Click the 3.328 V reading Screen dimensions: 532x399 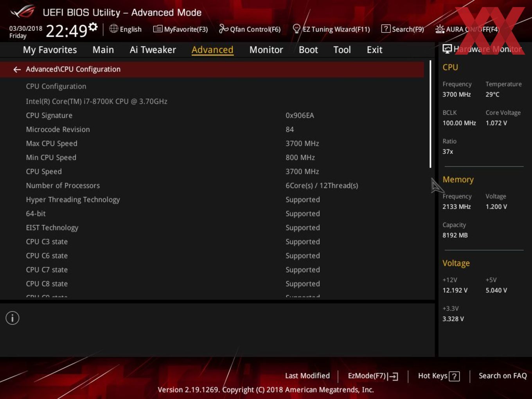click(x=453, y=319)
